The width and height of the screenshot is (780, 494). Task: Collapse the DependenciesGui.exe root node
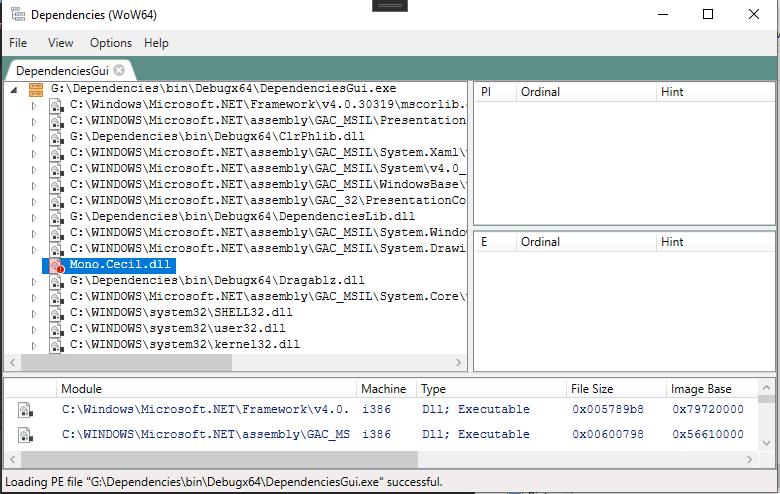[x=14, y=90]
